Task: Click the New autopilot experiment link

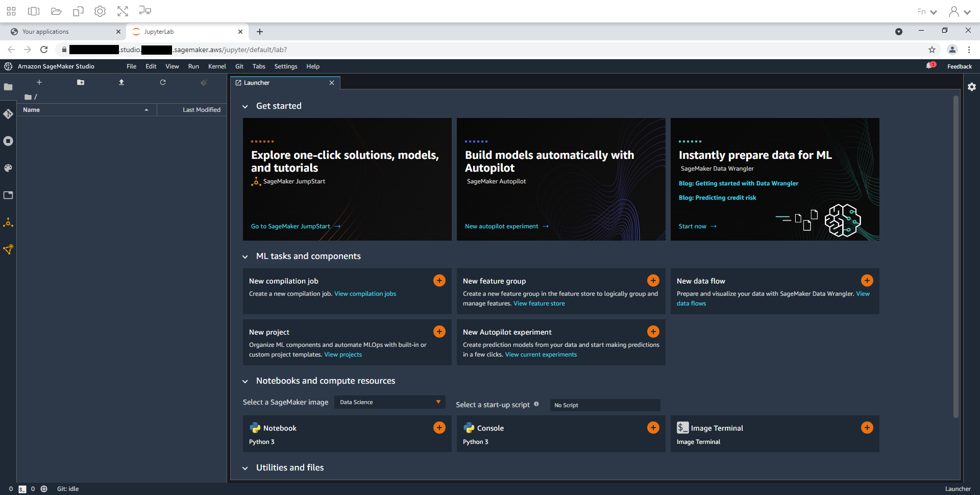Action: pyautogui.click(x=506, y=226)
